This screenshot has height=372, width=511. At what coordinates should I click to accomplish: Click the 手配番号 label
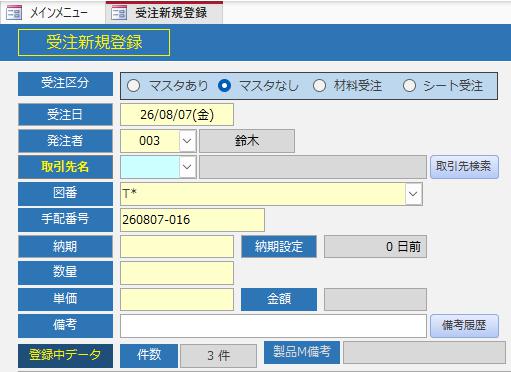(x=65, y=220)
